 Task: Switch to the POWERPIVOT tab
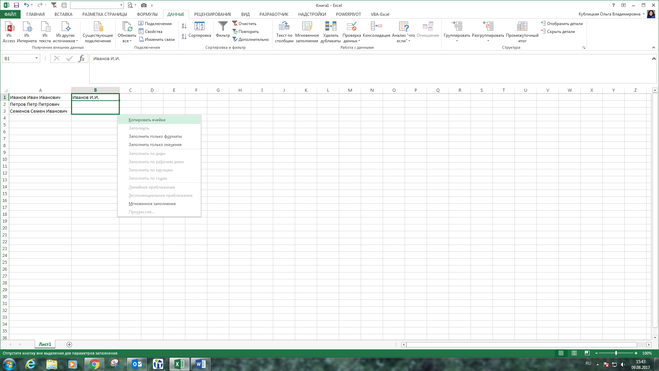pos(348,14)
